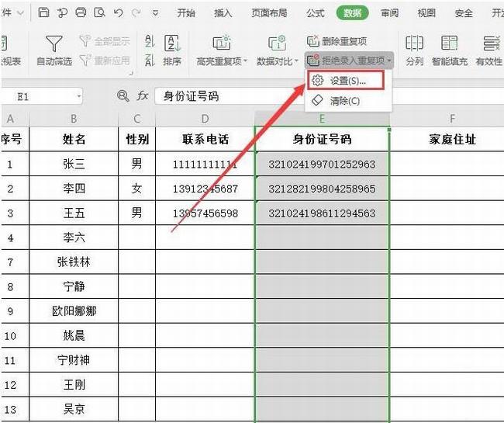Switch to Security (安全) ribbon tab
The image size is (504, 423).
tap(464, 13)
